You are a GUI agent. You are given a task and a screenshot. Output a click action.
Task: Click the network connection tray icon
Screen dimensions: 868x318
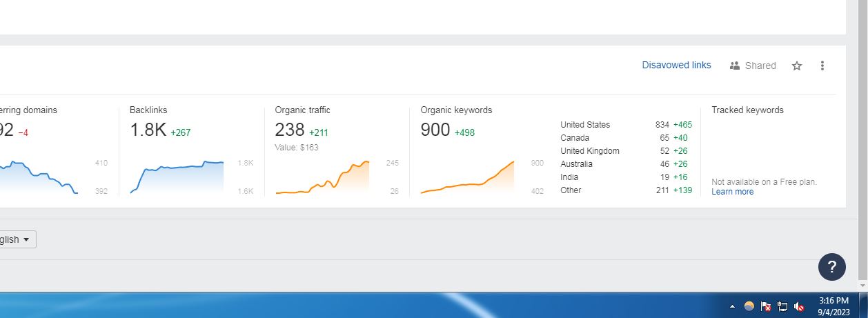pos(782,306)
